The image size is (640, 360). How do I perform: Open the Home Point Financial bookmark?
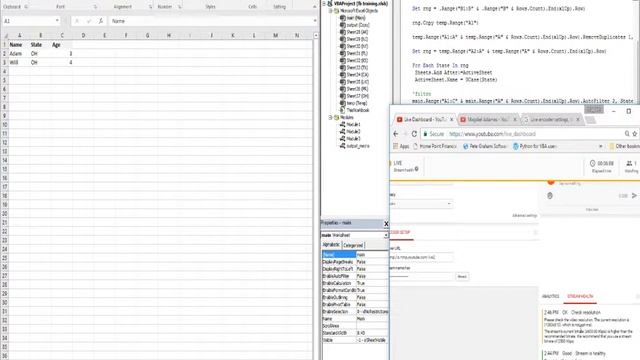tap(435, 146)
